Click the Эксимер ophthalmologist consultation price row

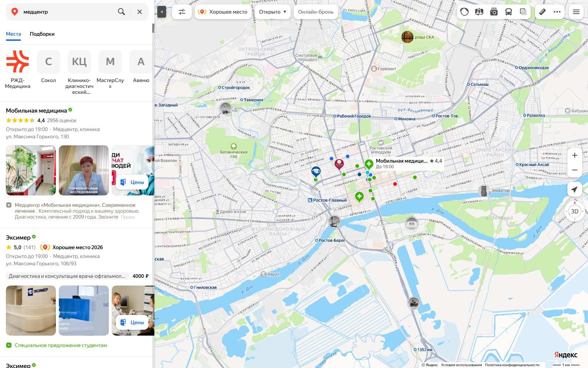(77, 276)
